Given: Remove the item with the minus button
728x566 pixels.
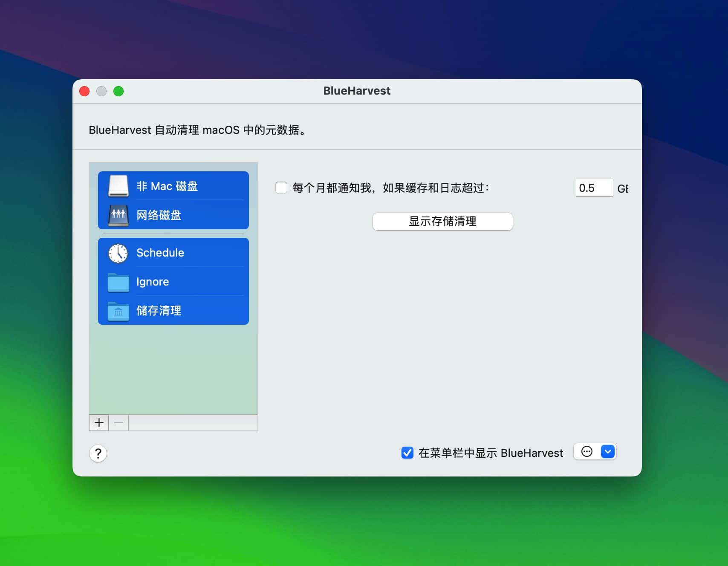Looking at the screenshot, I should 119,423.
